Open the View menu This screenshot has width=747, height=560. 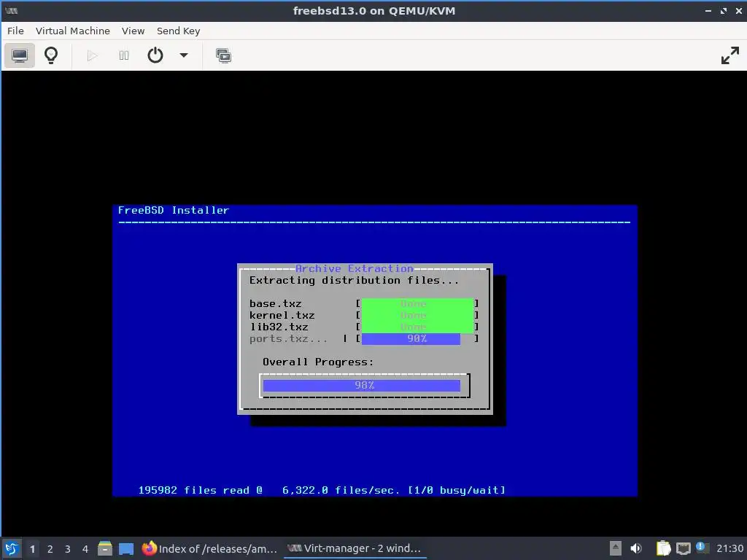[133, 31]
